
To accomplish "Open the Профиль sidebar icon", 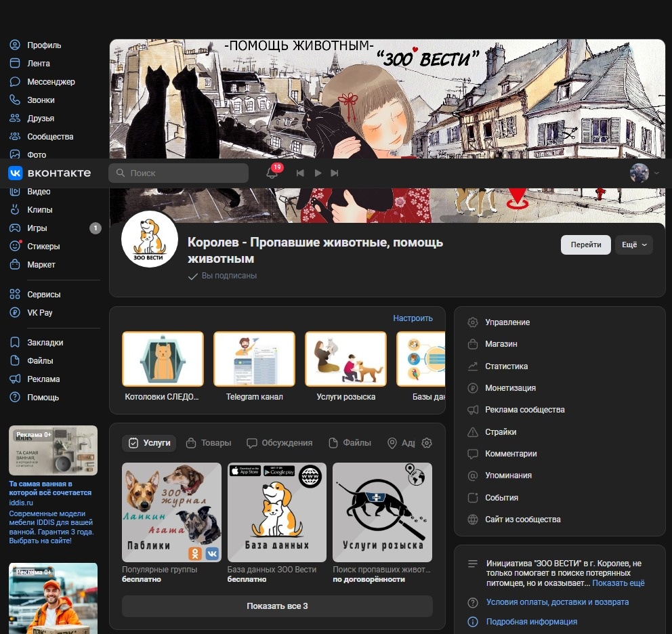I will pos(15,45).
